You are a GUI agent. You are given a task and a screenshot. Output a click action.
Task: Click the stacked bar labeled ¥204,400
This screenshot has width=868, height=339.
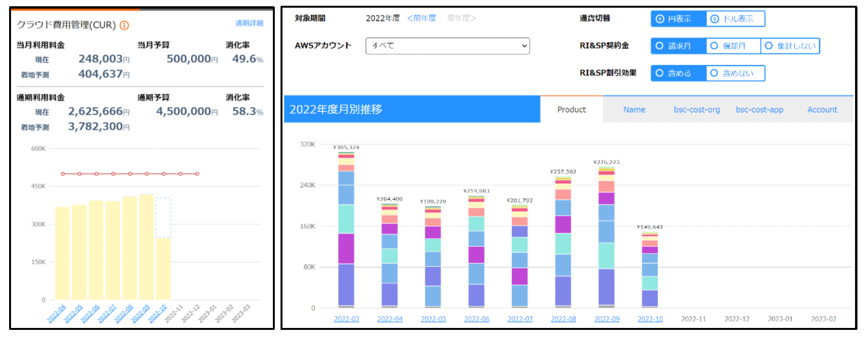(390, 255)
